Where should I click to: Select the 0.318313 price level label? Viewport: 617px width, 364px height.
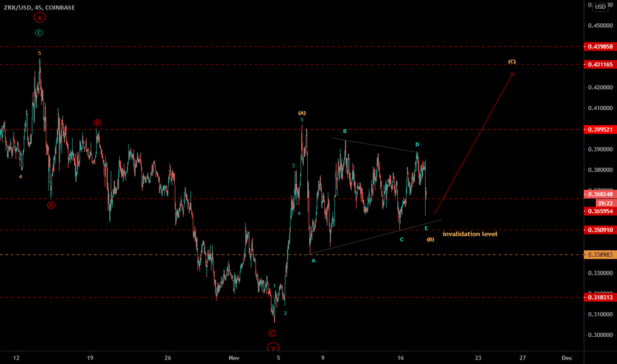tap(600, 298)
